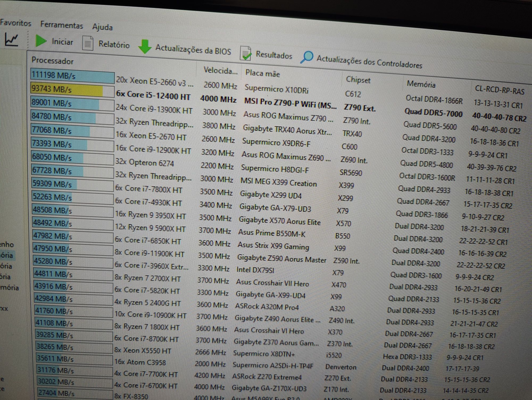Open the line graph toolbar icon
The image size is (532, 400).
tap(11, 40)
